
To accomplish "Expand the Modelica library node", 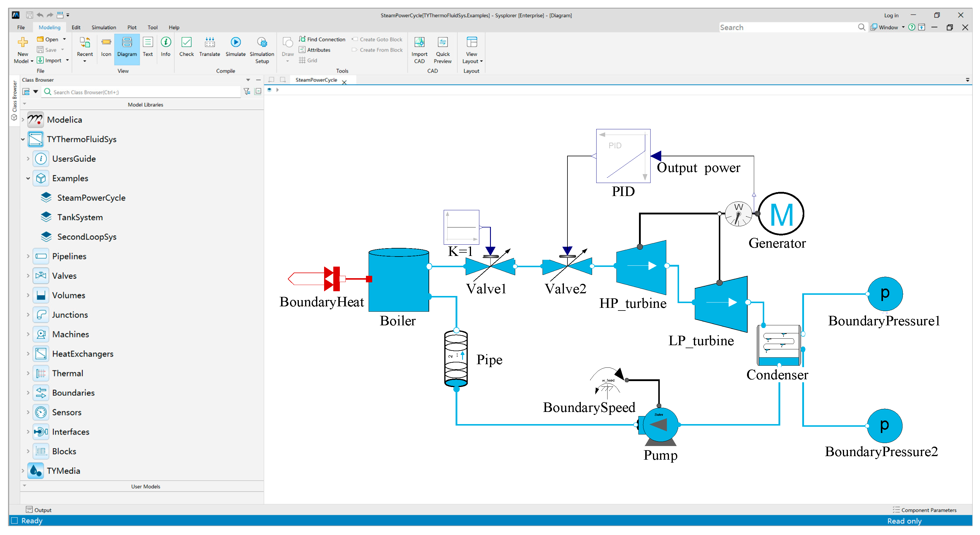I will coord(23,120).
